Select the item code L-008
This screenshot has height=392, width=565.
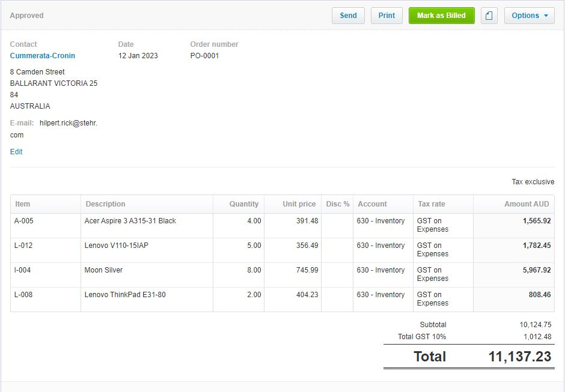point(23,294)
